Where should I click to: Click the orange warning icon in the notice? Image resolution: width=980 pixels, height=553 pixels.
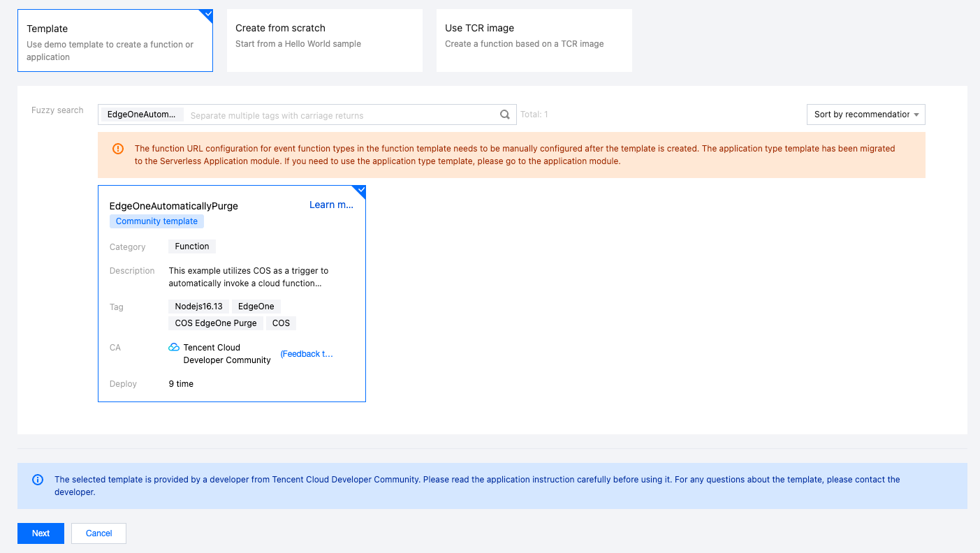[118, 149]
